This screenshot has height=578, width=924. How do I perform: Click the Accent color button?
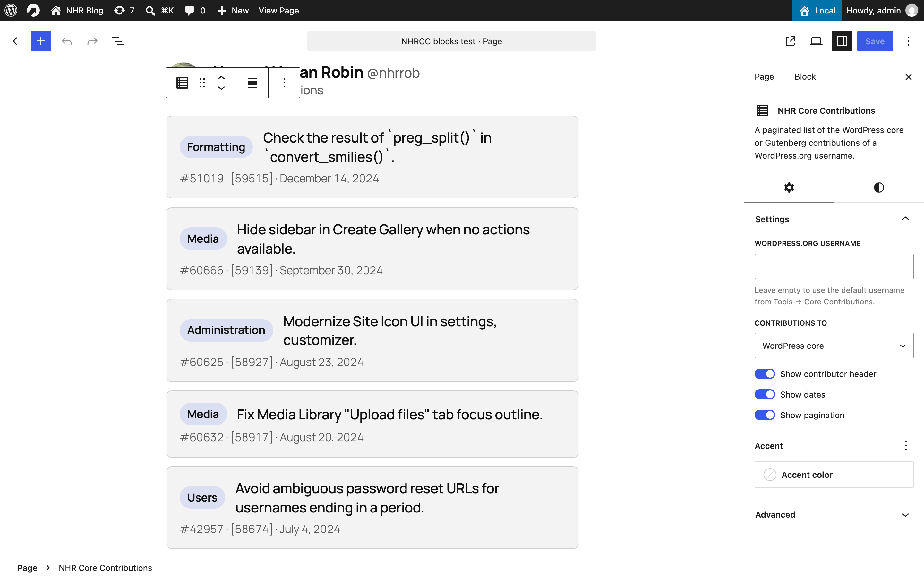point(834,474)
